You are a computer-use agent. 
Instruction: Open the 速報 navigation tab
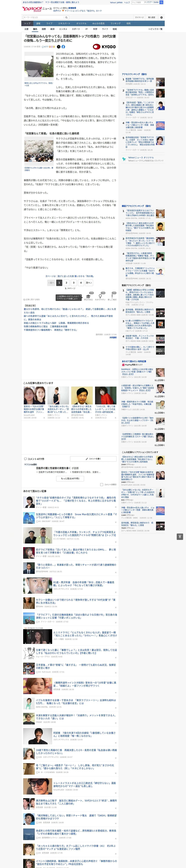[38, 24]
